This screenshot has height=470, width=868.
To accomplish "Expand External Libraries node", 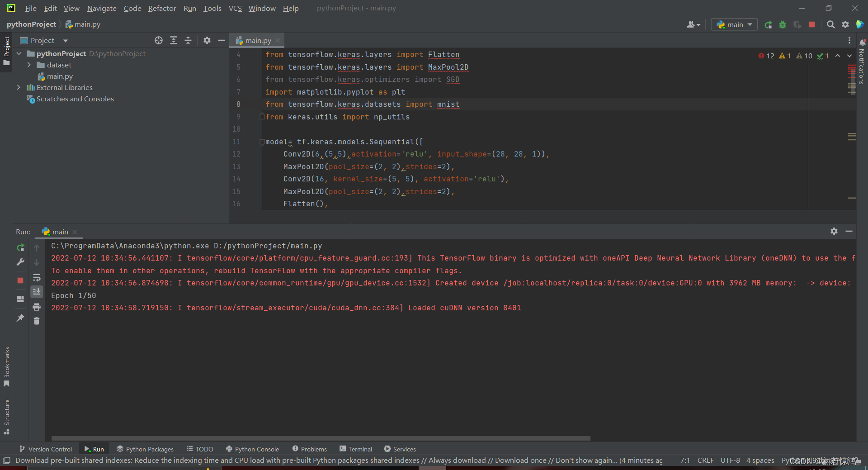I will [19, 87].
